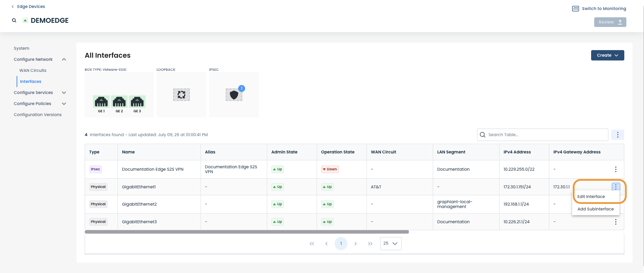Open actions menu for GigabitEthernet1 row
Viewport: 644px width, 273px height.
616,187
